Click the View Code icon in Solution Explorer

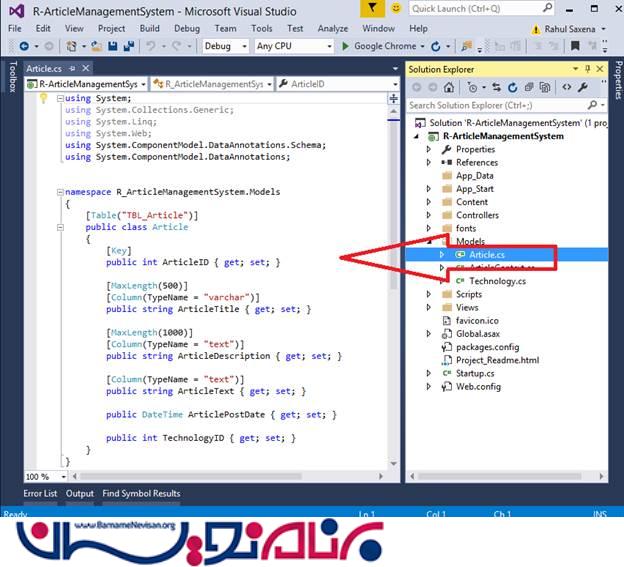pyautogui.click(x=567, y=87)
